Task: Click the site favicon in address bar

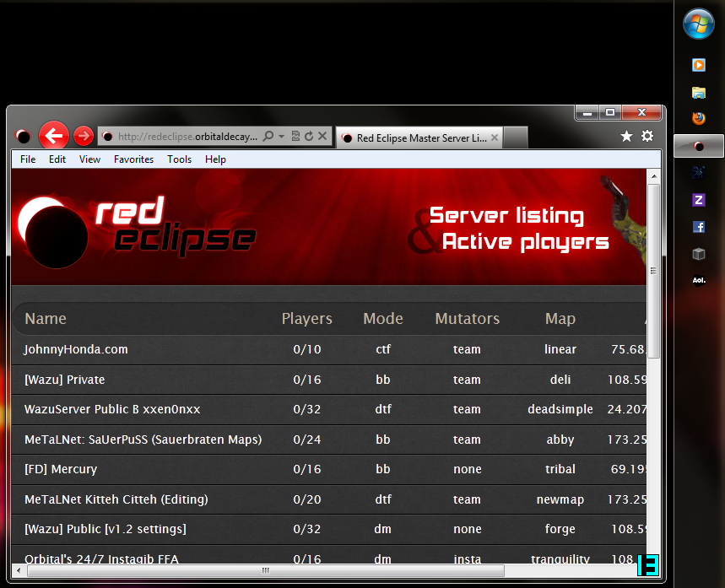Action: [x=107, y=137]
